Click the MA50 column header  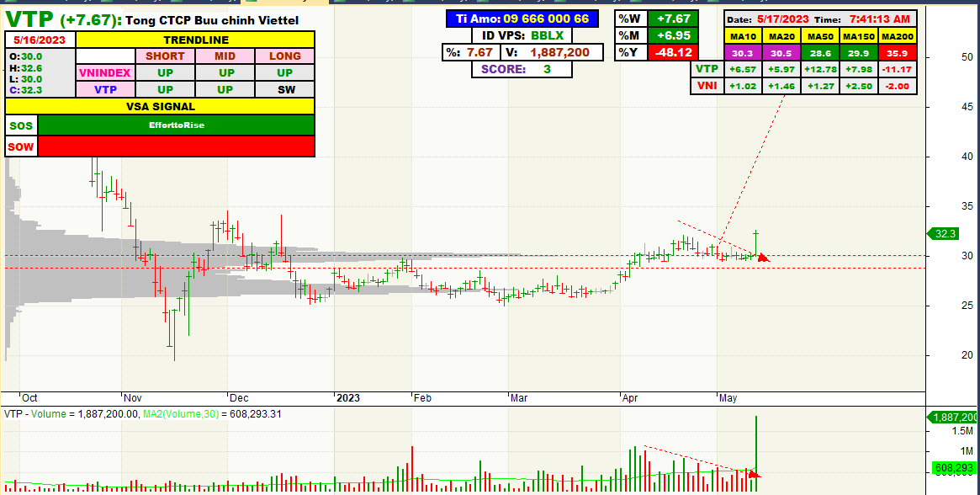(821, 37)
